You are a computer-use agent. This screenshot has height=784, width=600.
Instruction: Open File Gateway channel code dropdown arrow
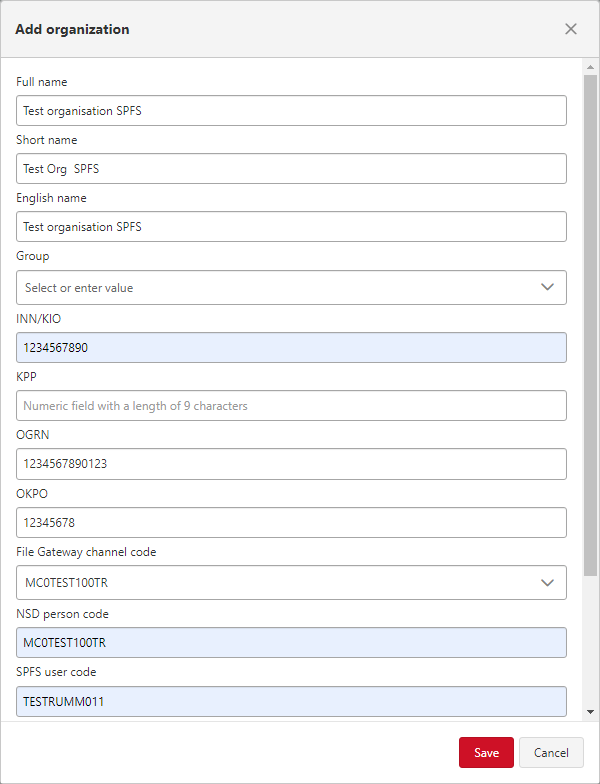[x=548, y=582]
